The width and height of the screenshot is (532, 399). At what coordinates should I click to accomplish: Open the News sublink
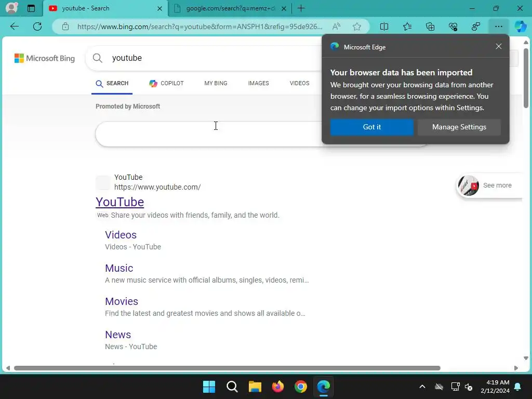118,335
